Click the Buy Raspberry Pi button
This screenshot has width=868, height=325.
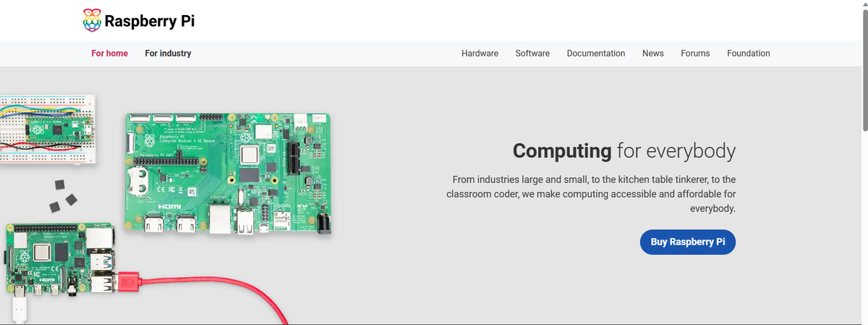[687, 242]
